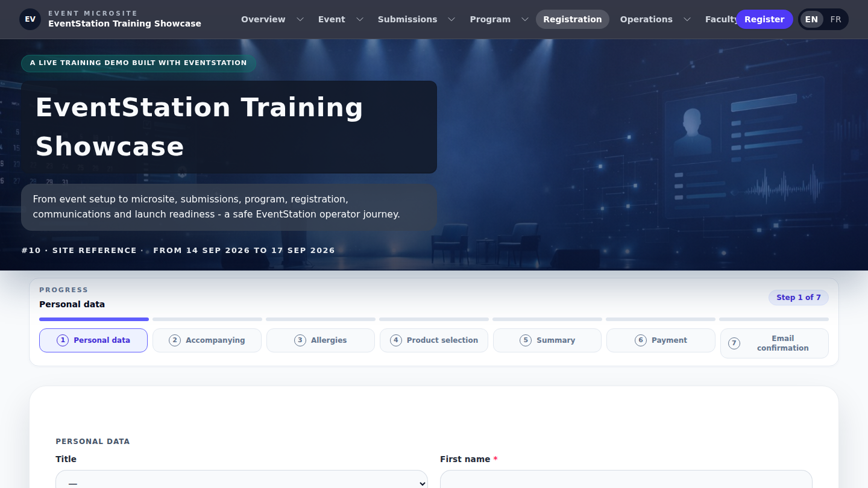The height and width of the screenshot is (488, 868).
Task: Open the Title dropdown
Action: tap(242, 480)
